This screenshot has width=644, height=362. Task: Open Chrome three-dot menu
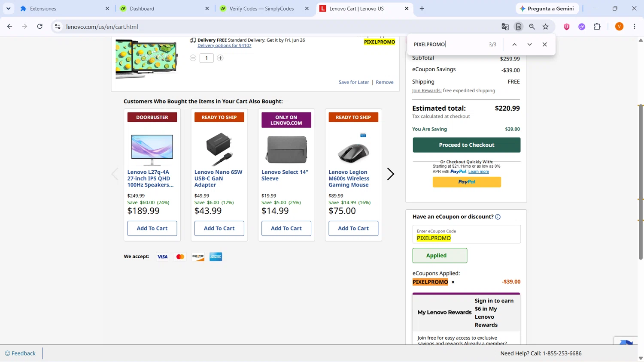click(635, 27)
